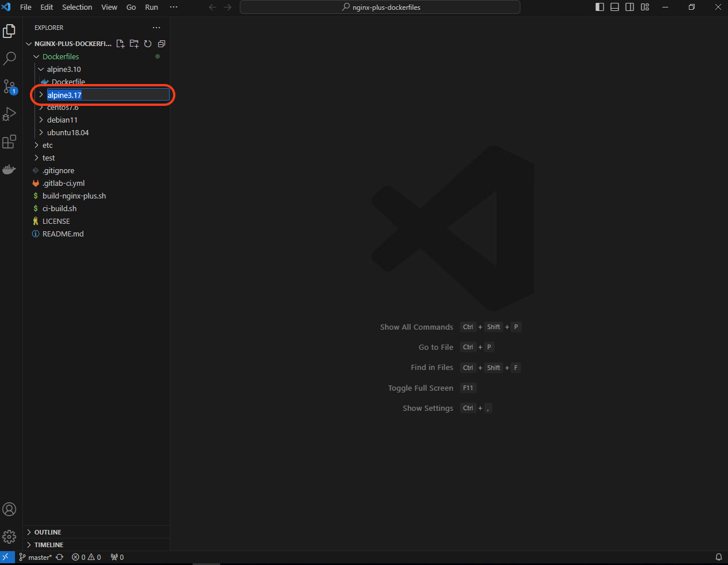Open Source Control view with pending badge
Viewport: 728px width, 565px height.
(9, 87)
